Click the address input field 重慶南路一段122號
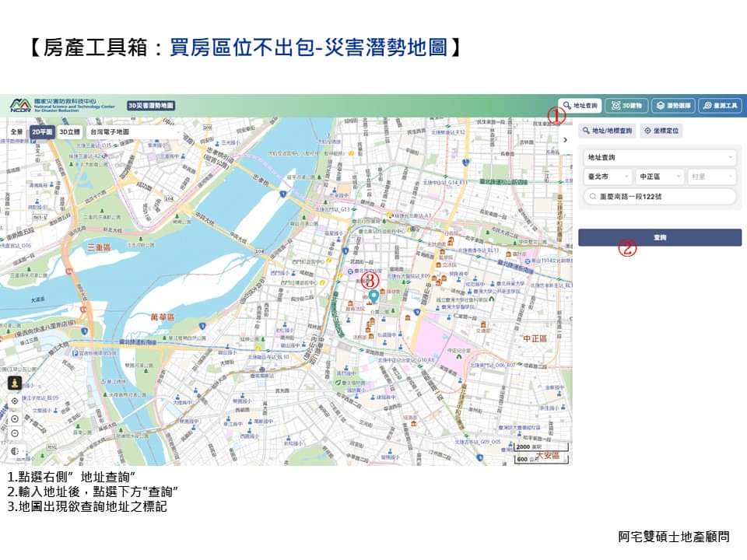Viewport: 747px width, 560px height. pos(660,196)
